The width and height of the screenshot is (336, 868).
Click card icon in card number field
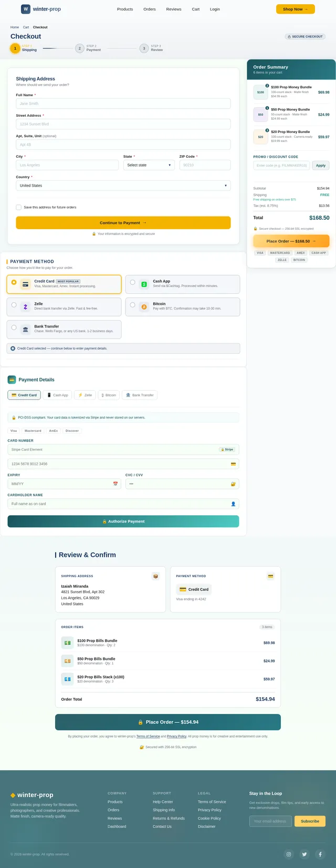tap(233, 464)
